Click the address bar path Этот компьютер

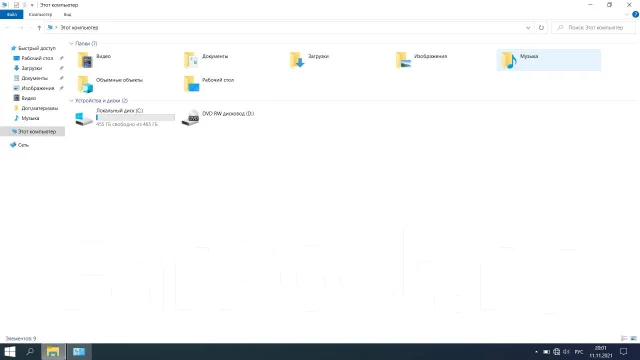[x=79, y=28]
